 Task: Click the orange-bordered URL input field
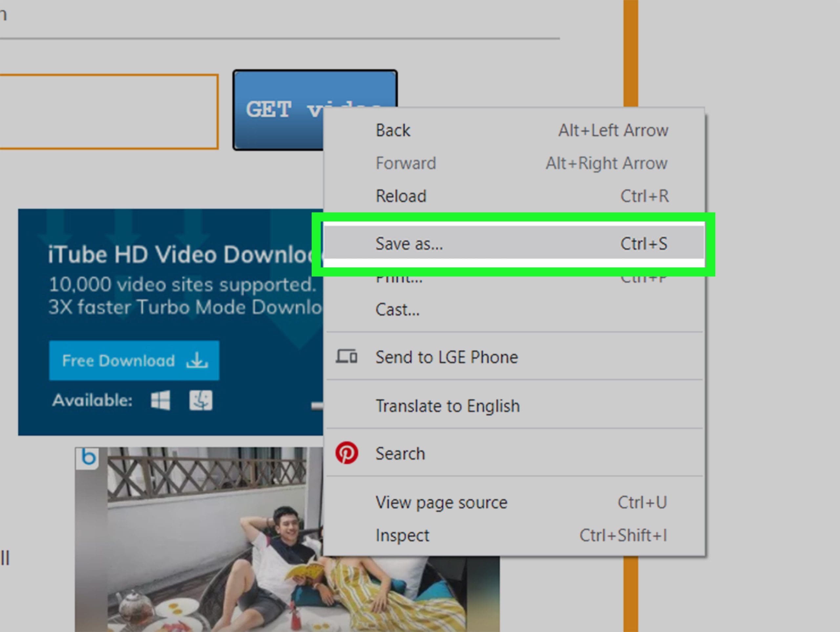pyautogui.click(x=108, y=111)
